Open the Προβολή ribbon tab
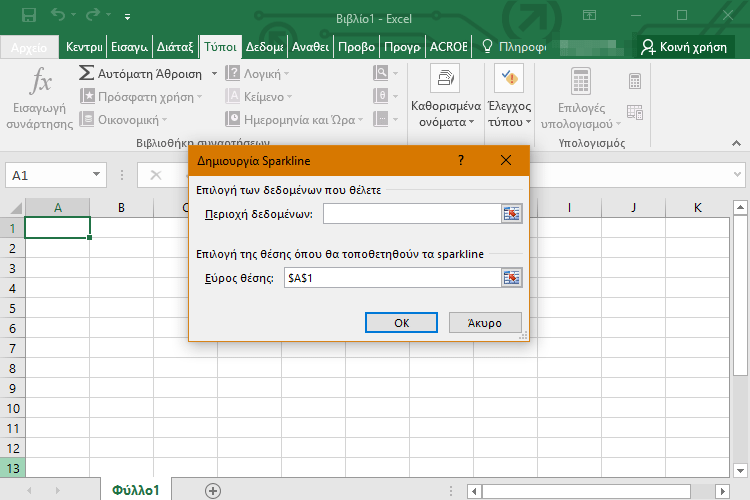Viewport: 750px width, 500px height. [x=356, y=47]
